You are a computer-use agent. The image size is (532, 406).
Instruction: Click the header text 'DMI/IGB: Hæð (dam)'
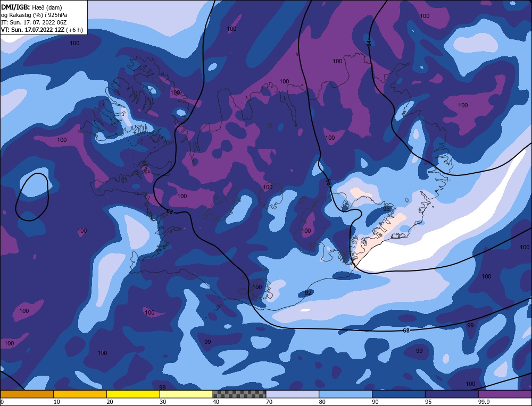(31, 7)
